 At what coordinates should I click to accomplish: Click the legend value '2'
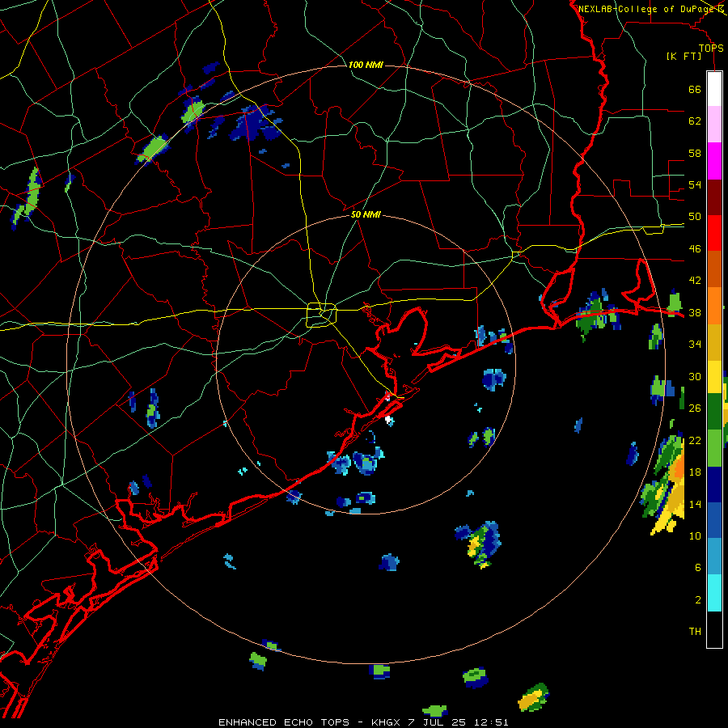click(x=698, y=599)
